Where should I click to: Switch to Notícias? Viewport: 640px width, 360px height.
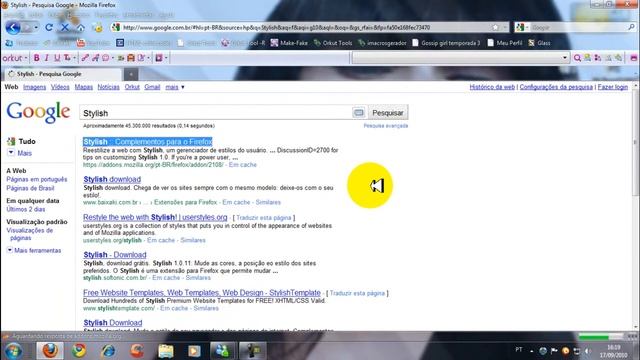point(109,87)
